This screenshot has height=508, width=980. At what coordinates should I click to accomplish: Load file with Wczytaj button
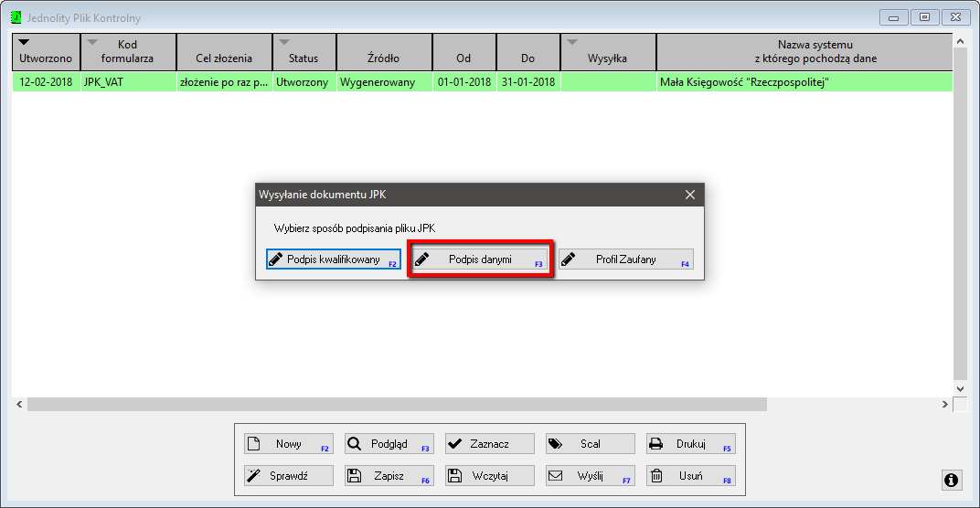(489, 475)
